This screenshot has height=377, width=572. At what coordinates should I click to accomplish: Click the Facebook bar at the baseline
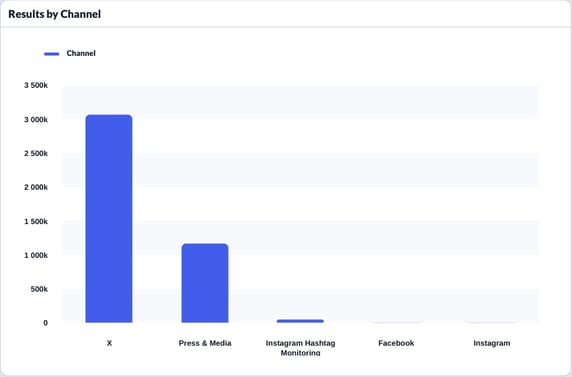coord(396,323)
